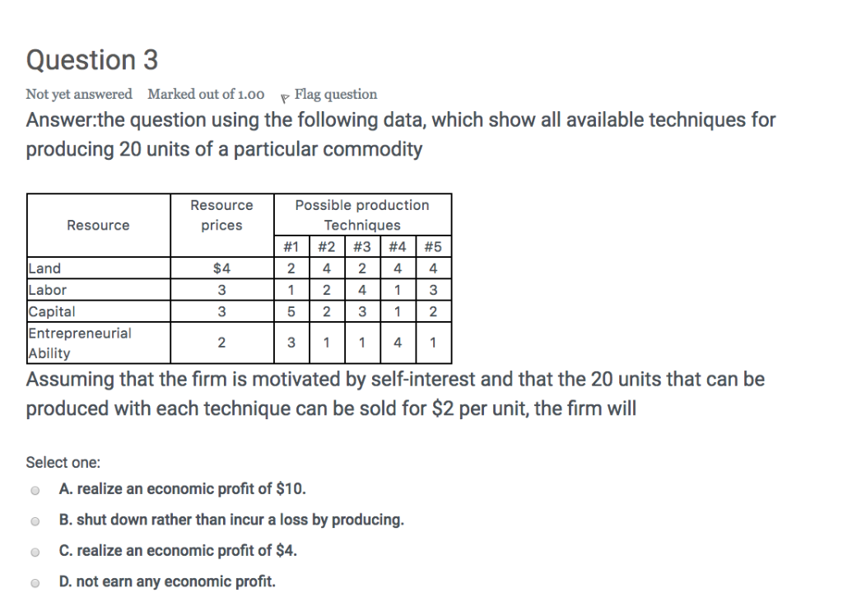Select answer D not earn any economic profit
This screenshot has height=616, width=843.
click(x=35, y=582)
